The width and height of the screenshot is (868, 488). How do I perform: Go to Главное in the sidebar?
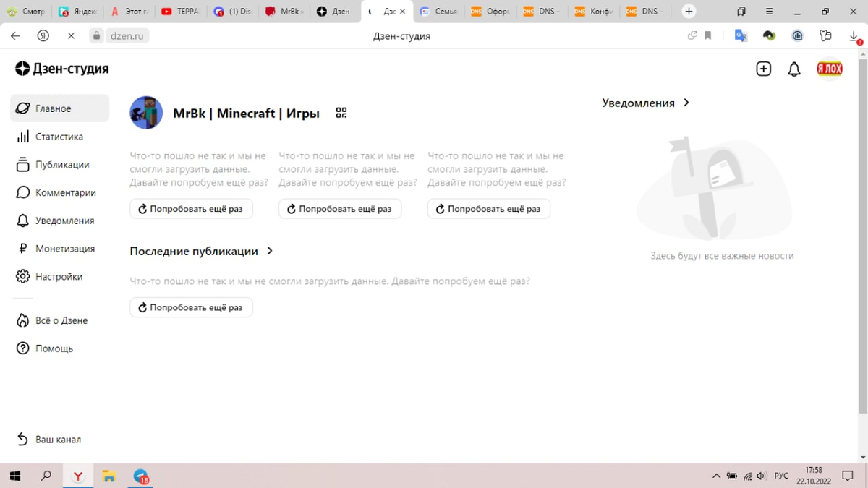[60, 108]
